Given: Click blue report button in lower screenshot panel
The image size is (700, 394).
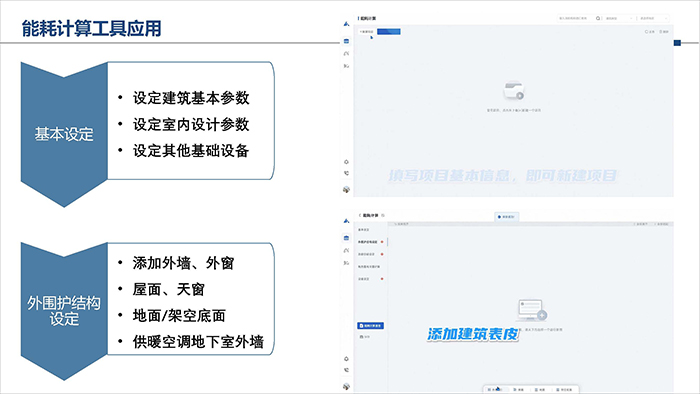Looking at the screenshot, I should click(x=371, y=326).
